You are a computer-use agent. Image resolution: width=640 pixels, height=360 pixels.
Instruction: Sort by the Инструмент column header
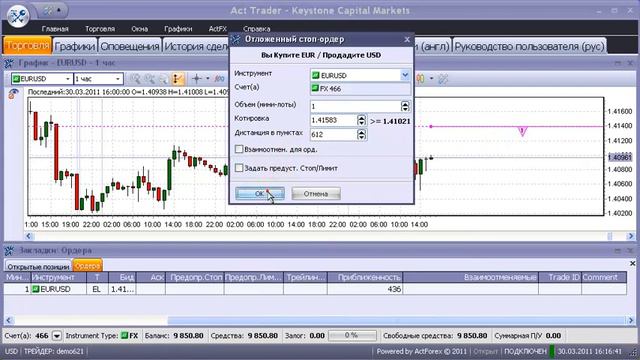[x=59, y=277]
